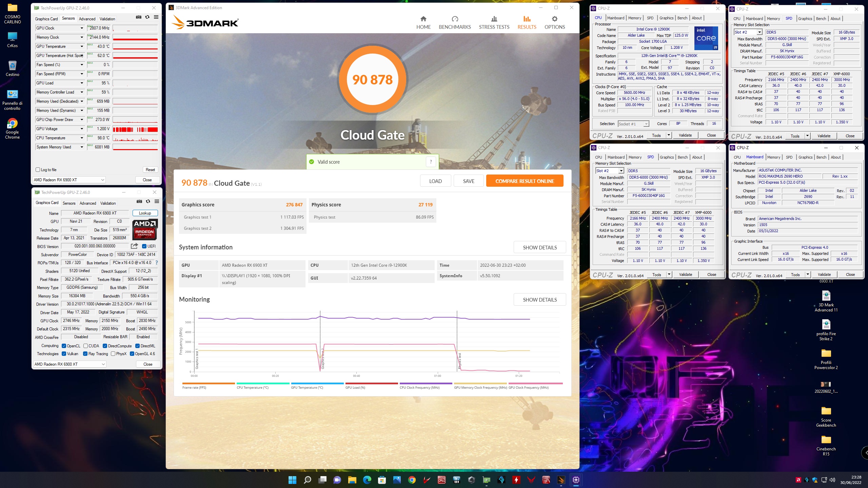Expand the System Memory Used sensor dropdown
This screenshot has width=868, height=488.
(82, 147)
